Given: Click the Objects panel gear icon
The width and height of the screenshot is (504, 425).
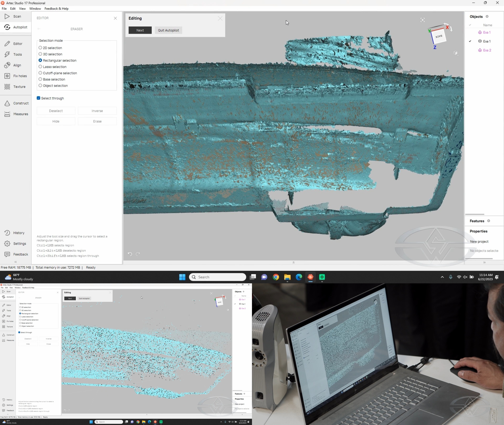Looking at the screenshot, I should pyautogui.click(x=487, y=17).
